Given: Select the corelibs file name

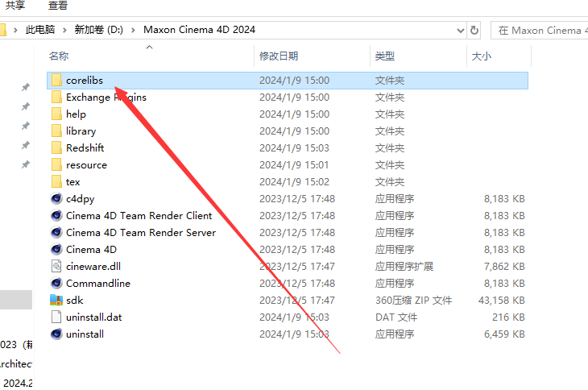Looking at the screenshot, I should point(85,81).
